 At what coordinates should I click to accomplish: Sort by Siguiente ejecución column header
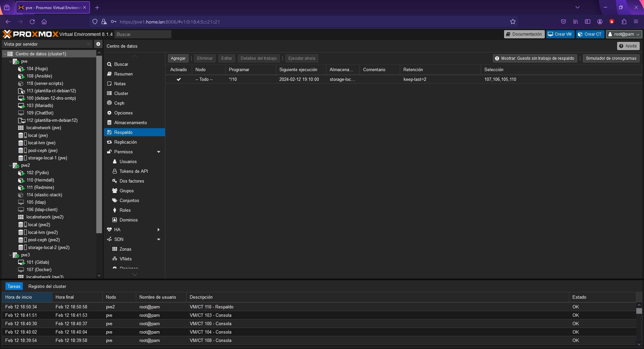(x=301, y=70)
